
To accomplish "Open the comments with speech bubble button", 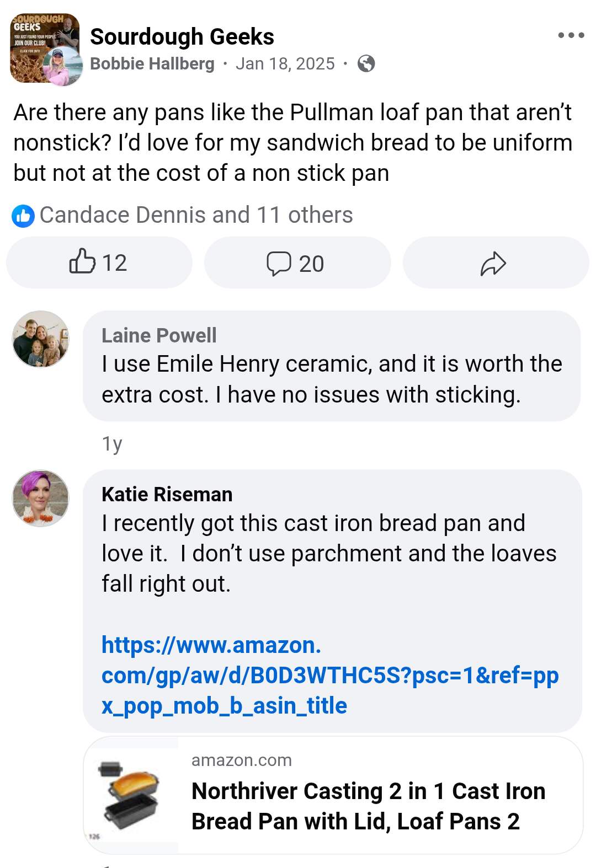I will tap(297, 263).
